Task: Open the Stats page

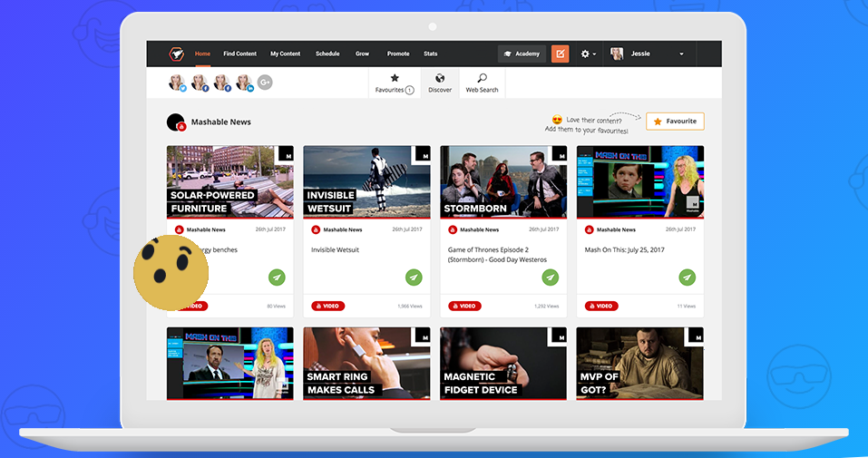Action: point(430,54)
